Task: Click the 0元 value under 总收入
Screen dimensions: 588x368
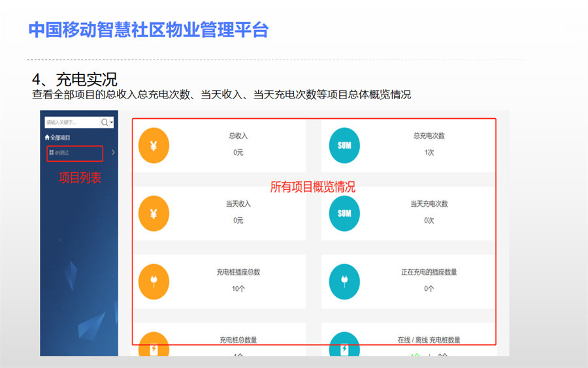Action: [x=238, y=153]
